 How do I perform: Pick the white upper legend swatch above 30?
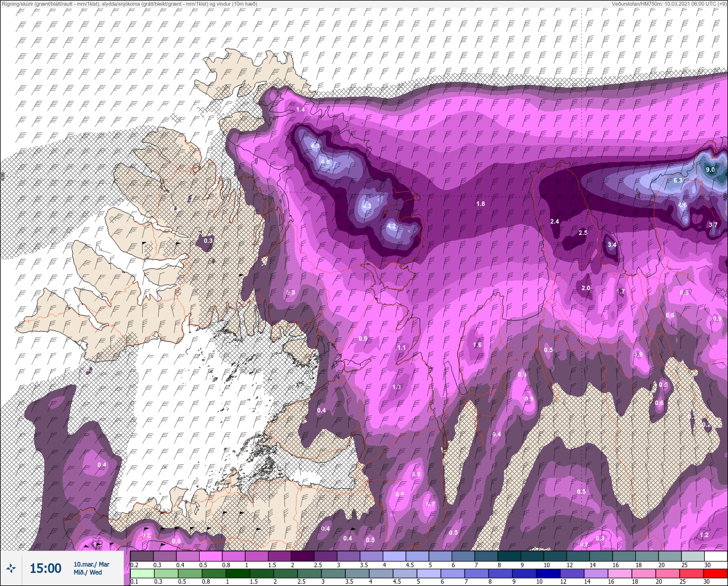click(715, 556)
